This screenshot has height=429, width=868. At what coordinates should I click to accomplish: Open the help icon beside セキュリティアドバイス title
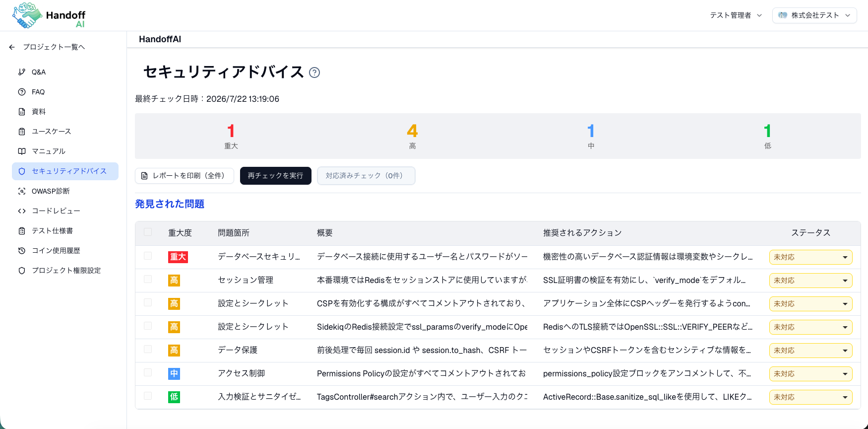(314, 72)
